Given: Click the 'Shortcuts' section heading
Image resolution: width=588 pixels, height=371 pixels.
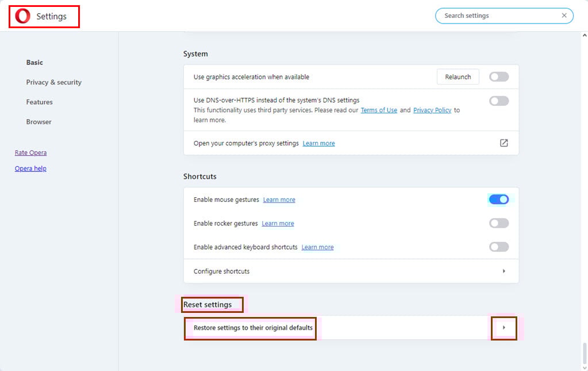Looking at the screenshot, I should point(200,177).
